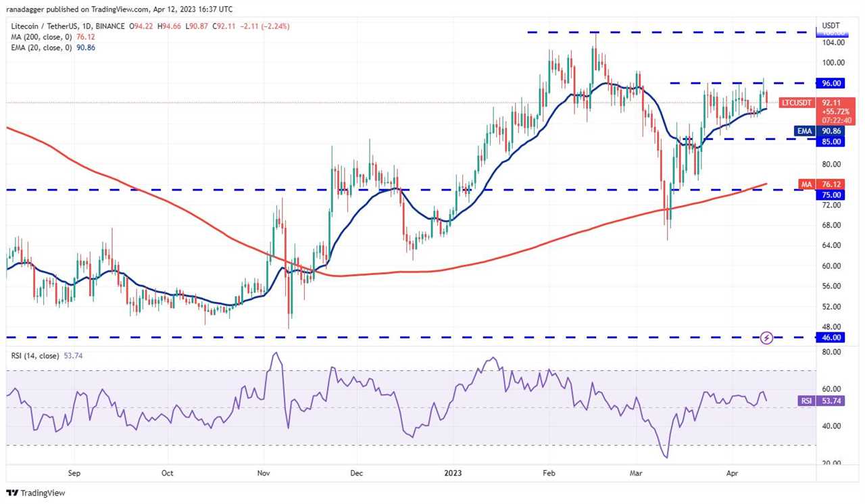Click the lightning event marker icon
The image size is (865, 504).
pyautogui.click(x=766, y=337)
